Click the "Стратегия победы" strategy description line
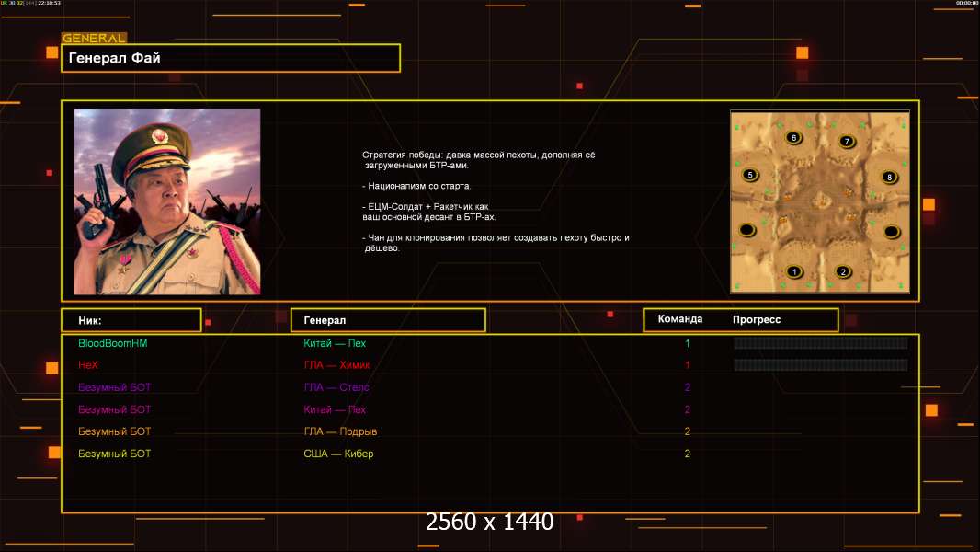This screenshot has height=552, width=980. [479, 159]
